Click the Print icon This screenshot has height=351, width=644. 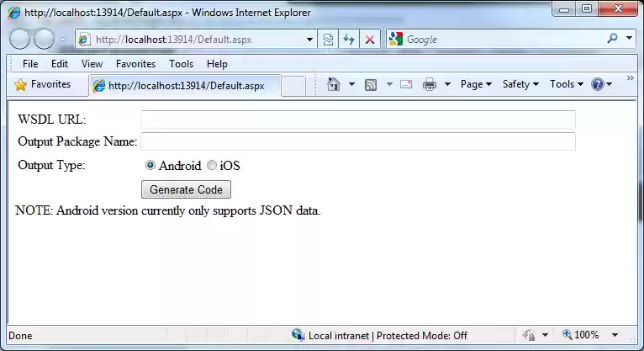coord(430,84)
